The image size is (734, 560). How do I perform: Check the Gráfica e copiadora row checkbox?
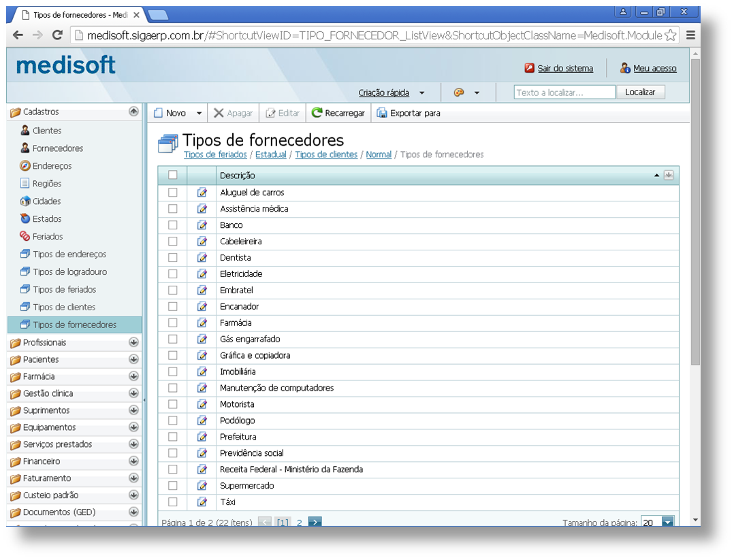pyautogui.click(x=173, y=355)
